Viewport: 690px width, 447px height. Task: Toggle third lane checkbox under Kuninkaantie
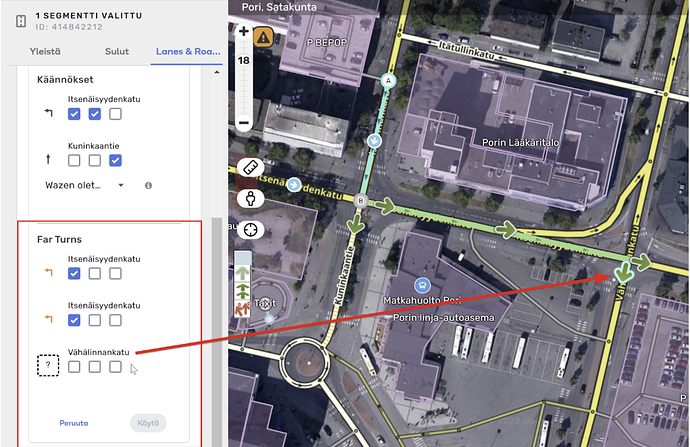tap(116, 160)
